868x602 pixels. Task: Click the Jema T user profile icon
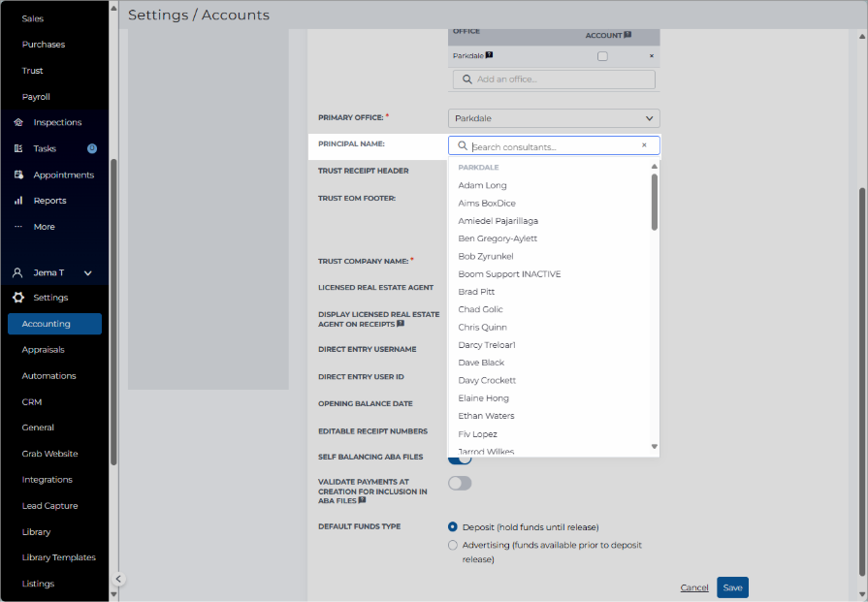tap(17, 272)
